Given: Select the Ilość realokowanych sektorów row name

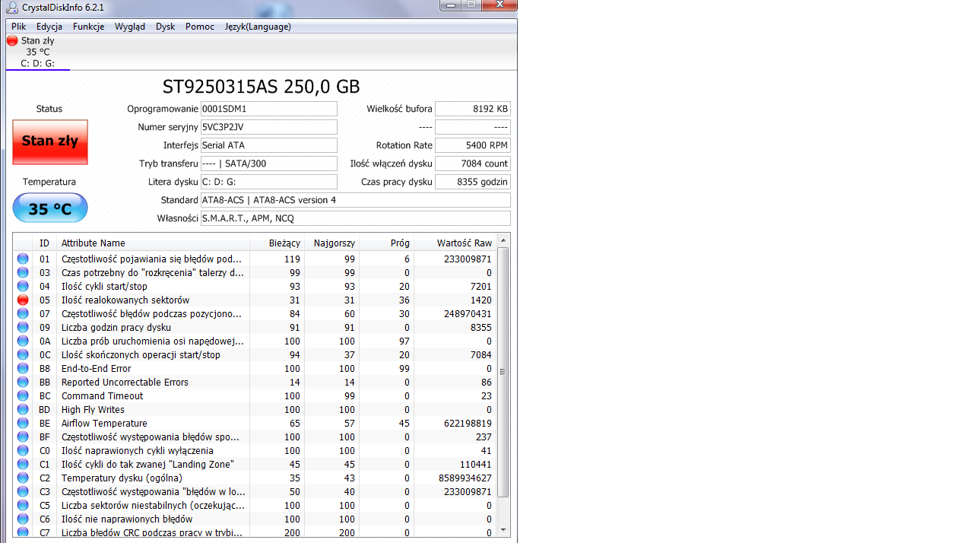Looking at the screenshot, I should 125,300.
